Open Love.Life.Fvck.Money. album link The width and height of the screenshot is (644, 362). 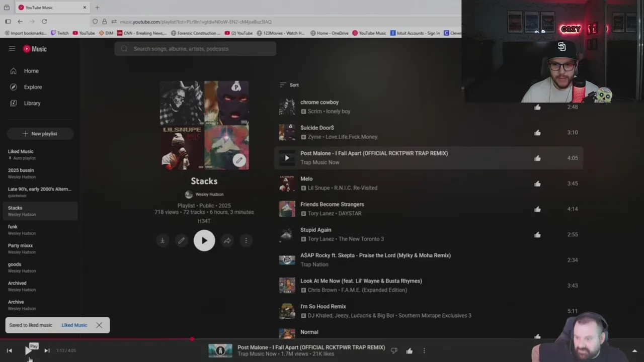[x=352, y=137]
